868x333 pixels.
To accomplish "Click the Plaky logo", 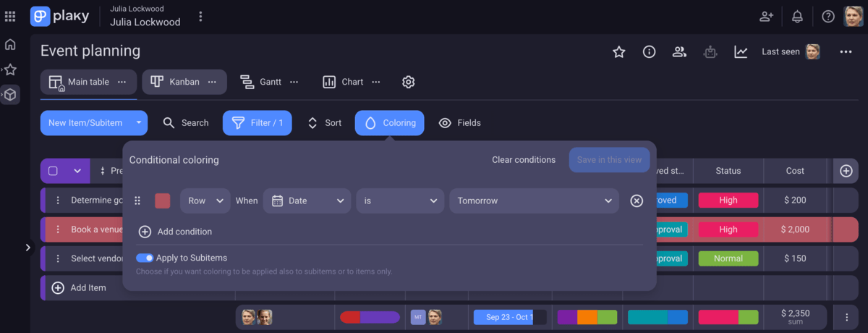I will pos(60,16).
